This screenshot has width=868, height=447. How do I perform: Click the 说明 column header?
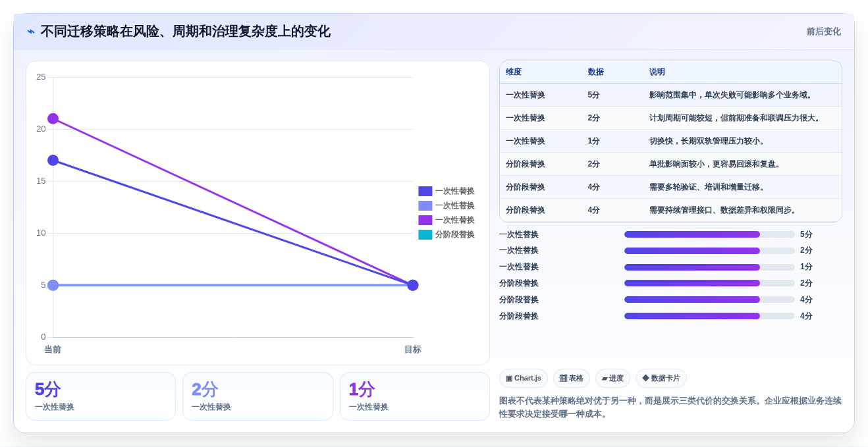pyautogui.click(x=657, y=72)
